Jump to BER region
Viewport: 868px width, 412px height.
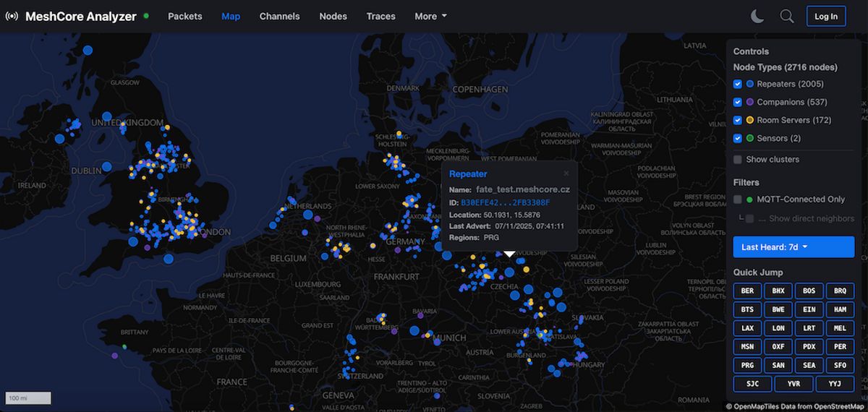click(x=747, y=291)
